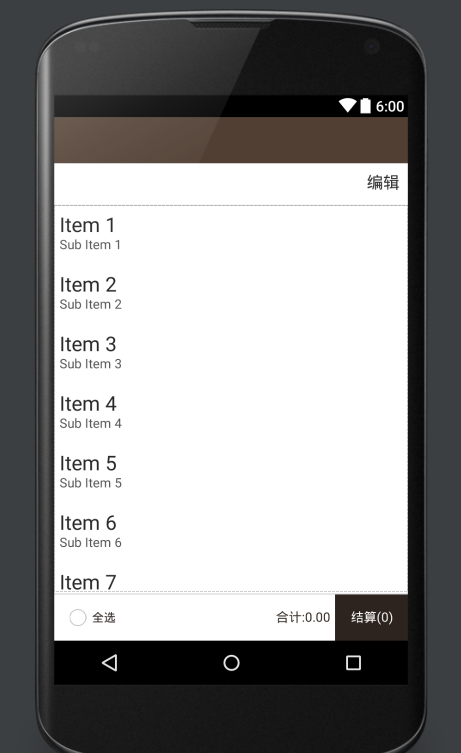Image resolution: width=461 pixels, height=753 pixels.
Task: Click the 合计:0.00 total label
Action: (303, 618)
